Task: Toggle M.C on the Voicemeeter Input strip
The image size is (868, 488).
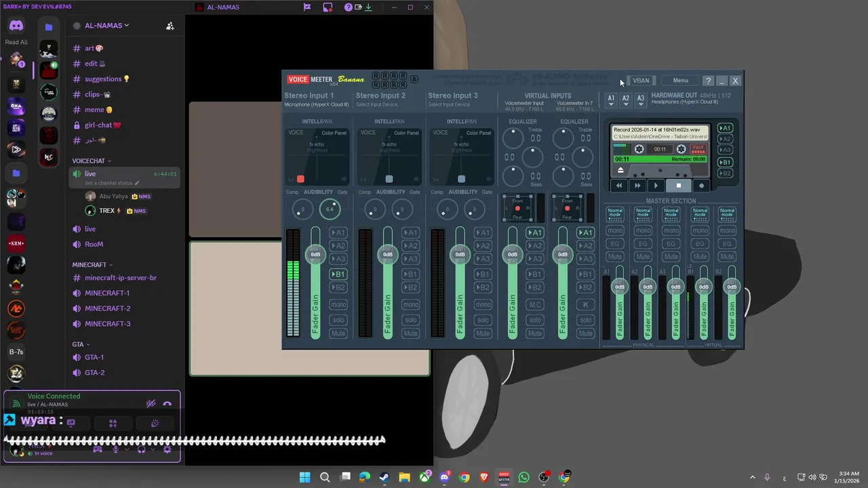Action: (535, 304)
